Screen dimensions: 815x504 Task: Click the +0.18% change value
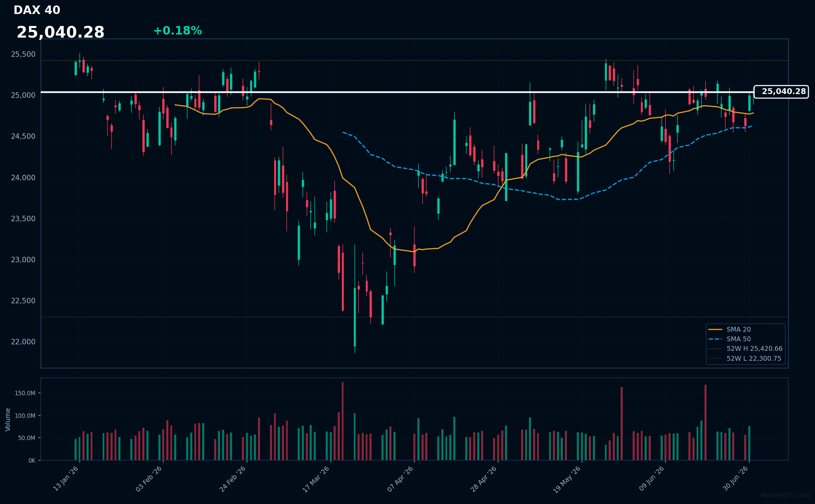178,31
